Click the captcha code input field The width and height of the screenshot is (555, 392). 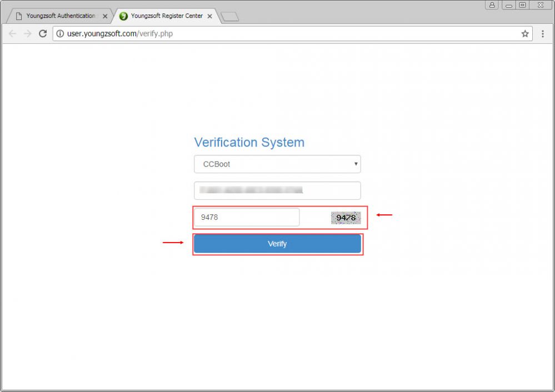tap(246, 217)
